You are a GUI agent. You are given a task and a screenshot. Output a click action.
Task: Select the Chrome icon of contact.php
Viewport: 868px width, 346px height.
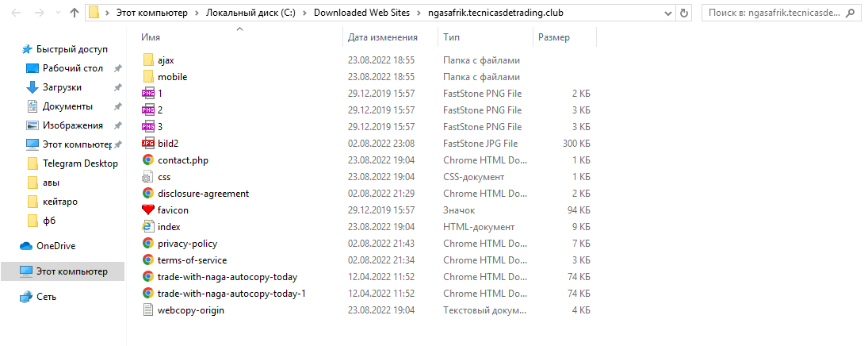click(147, 160)
